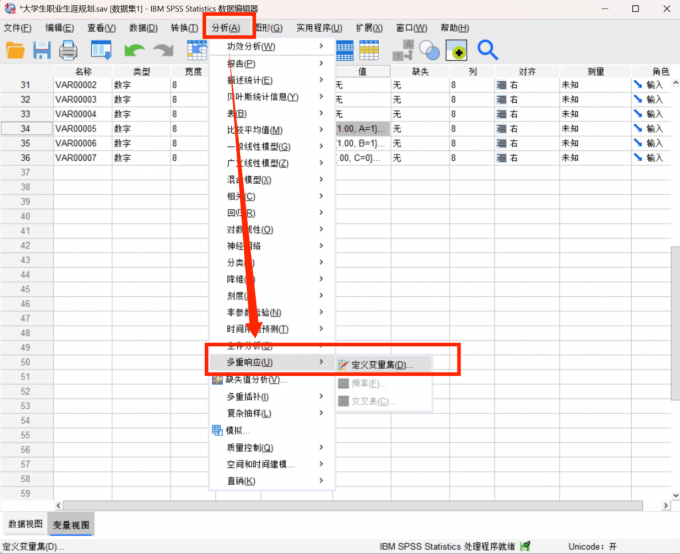Click the horizontal scrollbar track
The height and width of the screenshot is (554, 680).
point(353,505)
